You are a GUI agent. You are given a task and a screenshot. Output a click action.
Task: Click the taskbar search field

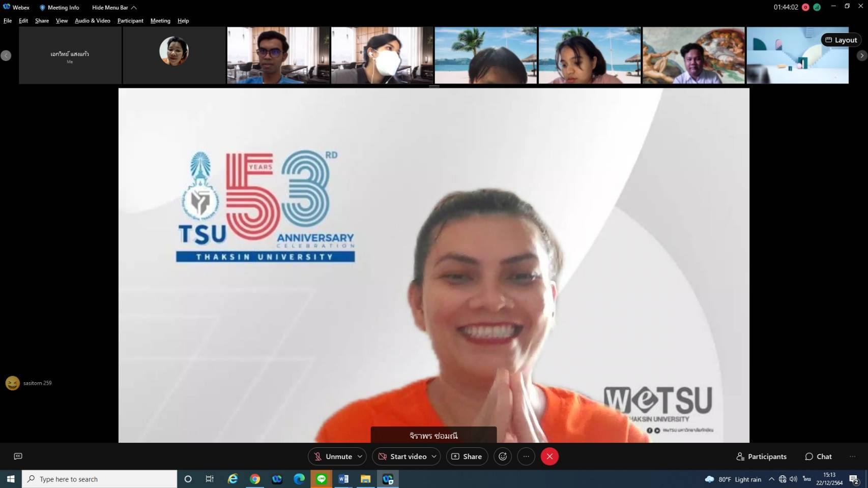100,479
